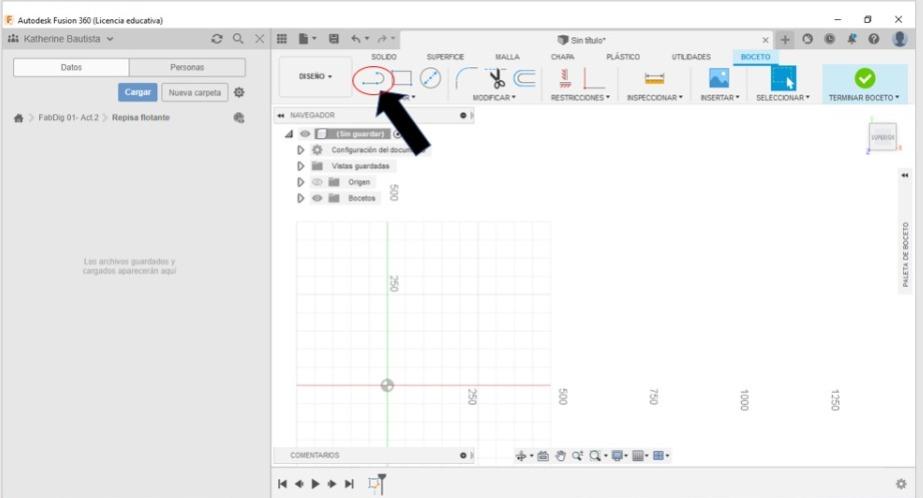923x498 pixels.
Task: Expand the Origen node
Action: 300,182
